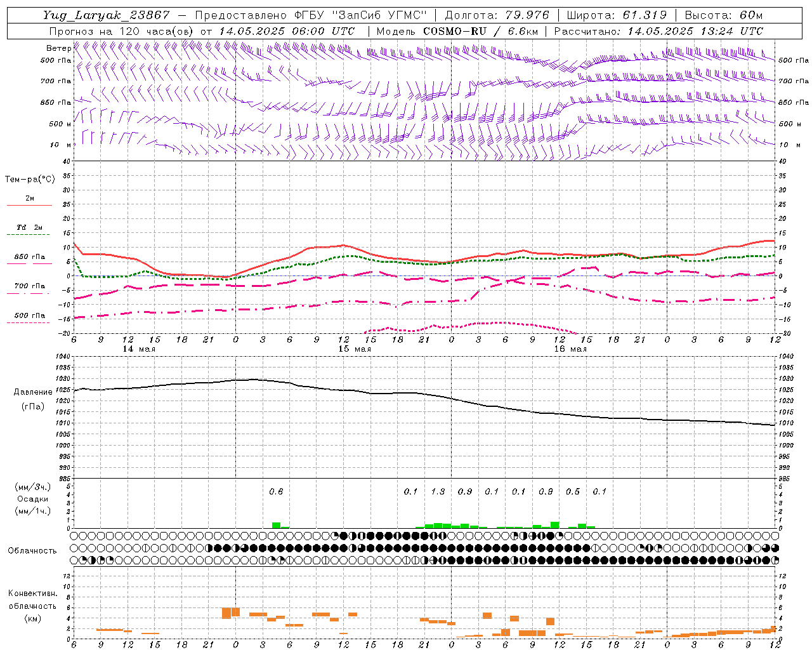
Task: Click the 700 гПа wind level label on right
Action: tap(794, 81)
